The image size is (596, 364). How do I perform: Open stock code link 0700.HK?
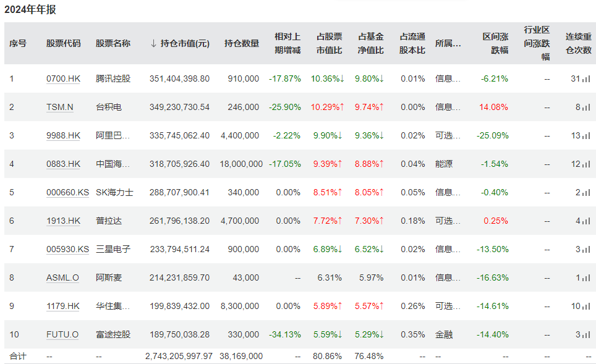tap(63, 78)
